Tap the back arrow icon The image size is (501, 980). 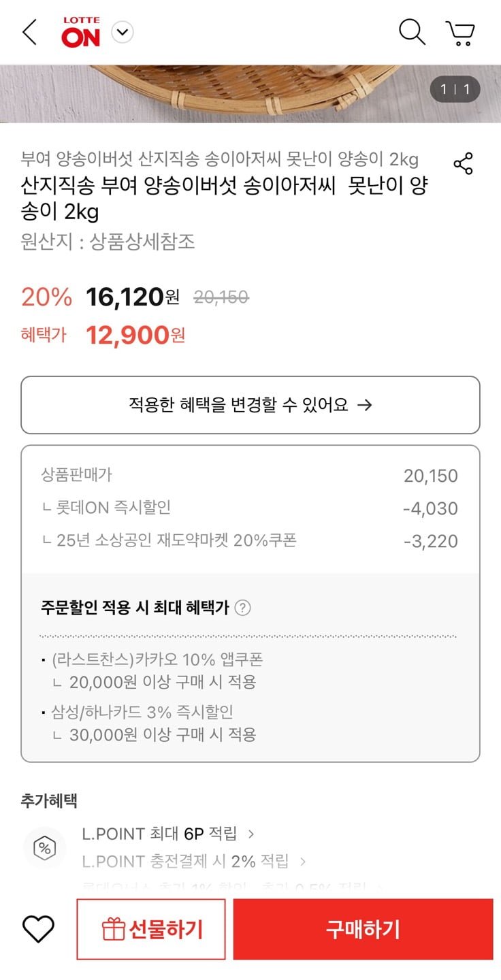click(29, 32)
